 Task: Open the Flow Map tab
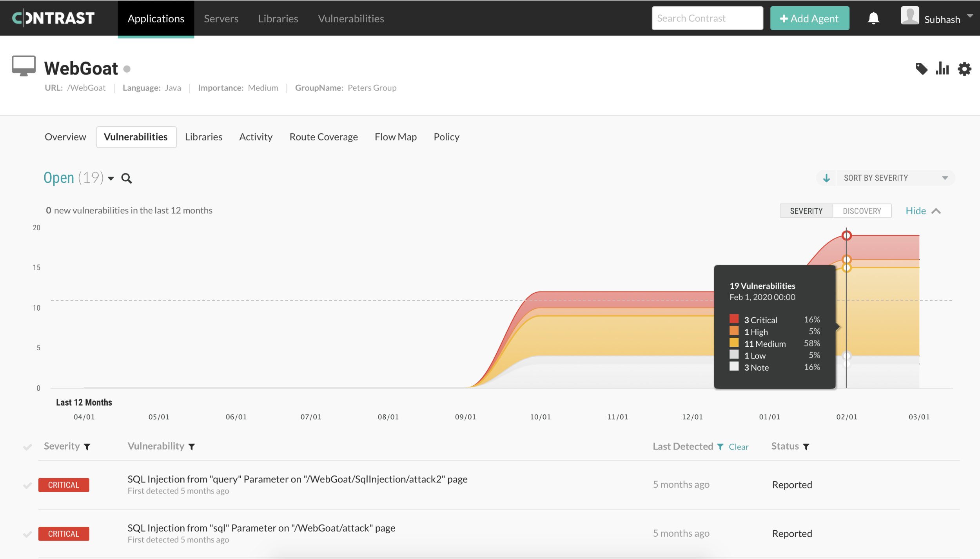[396, 137]
